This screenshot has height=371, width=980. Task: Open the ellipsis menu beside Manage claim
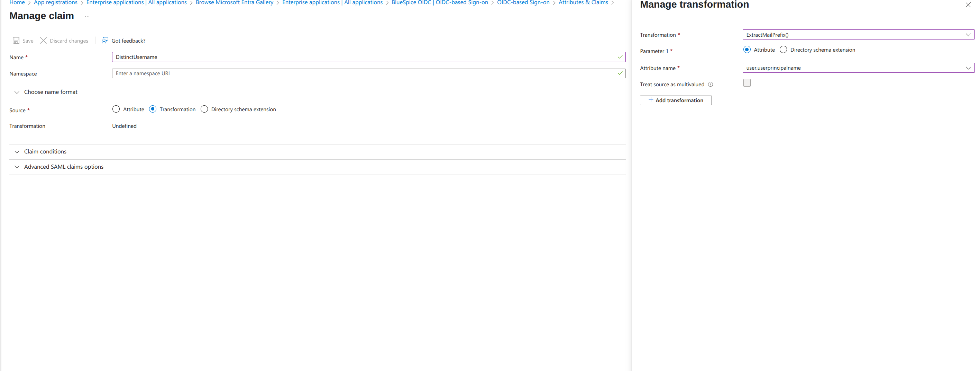[87, 16]
